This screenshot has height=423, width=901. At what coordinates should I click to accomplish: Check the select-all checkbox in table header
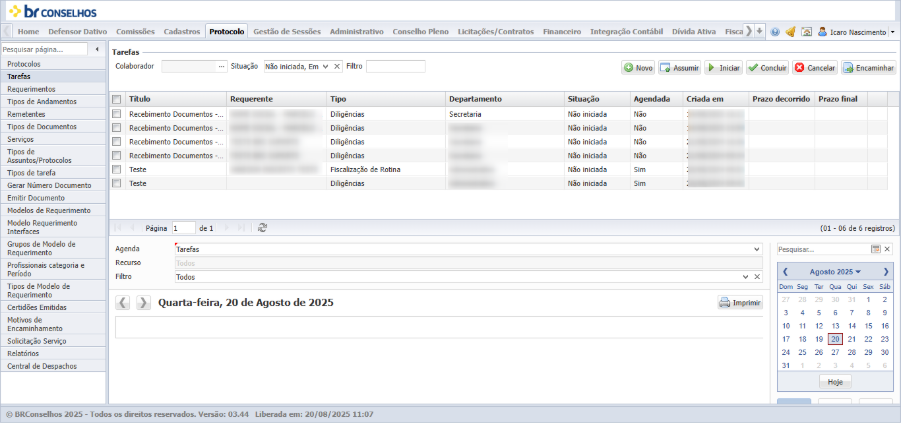click(117, 99)
